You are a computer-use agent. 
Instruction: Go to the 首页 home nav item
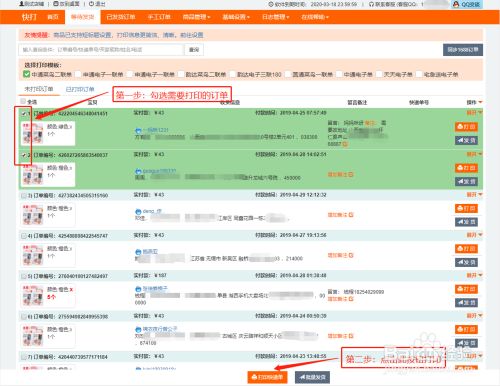(53, 17)
